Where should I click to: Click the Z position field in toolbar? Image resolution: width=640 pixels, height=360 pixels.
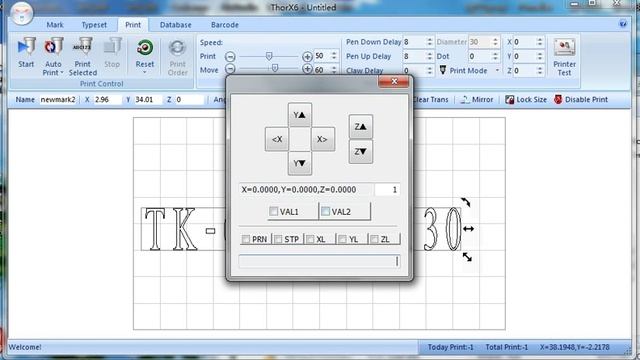(x=189, y=100)
